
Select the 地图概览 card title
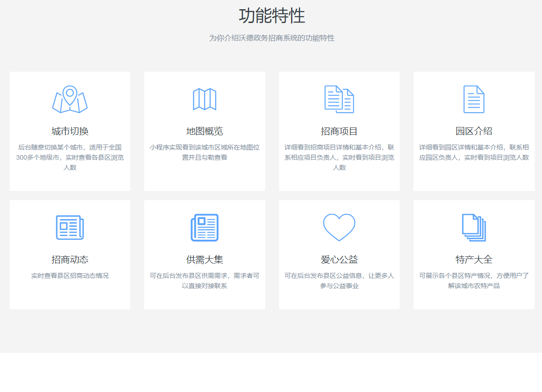tap(204, 131)
